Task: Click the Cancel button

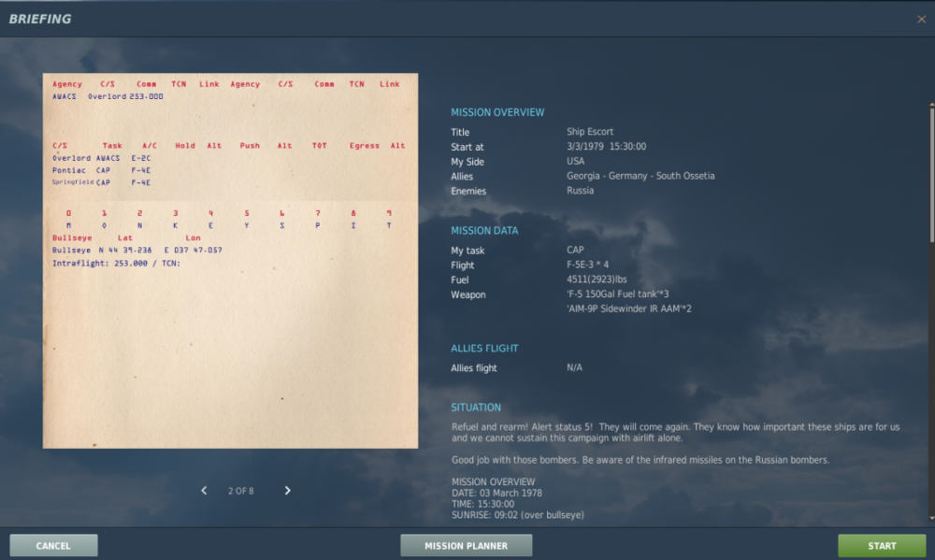Action: point(53,545)
